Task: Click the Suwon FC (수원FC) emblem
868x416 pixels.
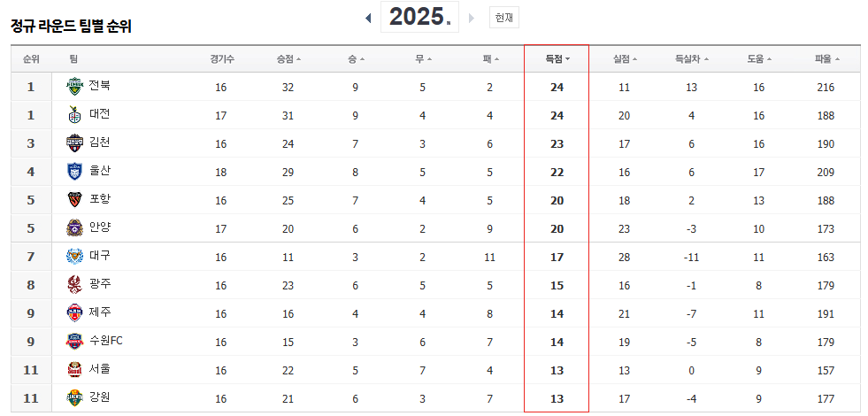Action: (x=73, y=342)
